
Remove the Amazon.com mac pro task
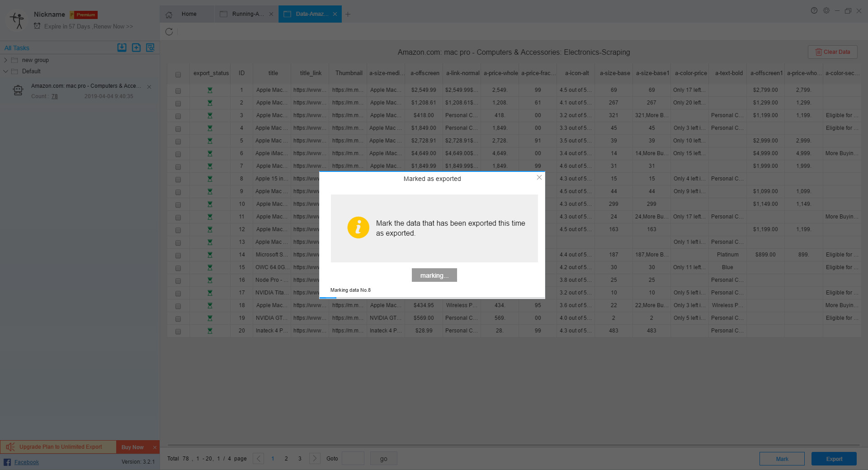point(149,86)
